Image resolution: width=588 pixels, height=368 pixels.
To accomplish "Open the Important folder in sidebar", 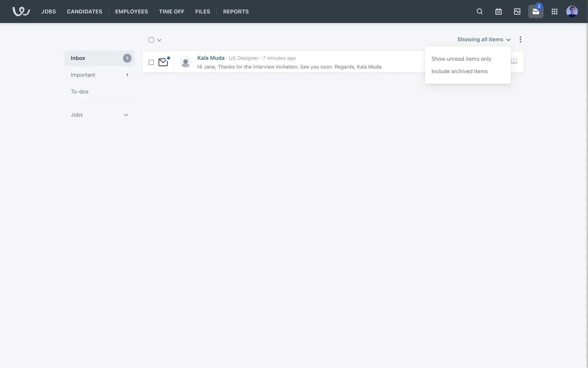I will point(83,75).
